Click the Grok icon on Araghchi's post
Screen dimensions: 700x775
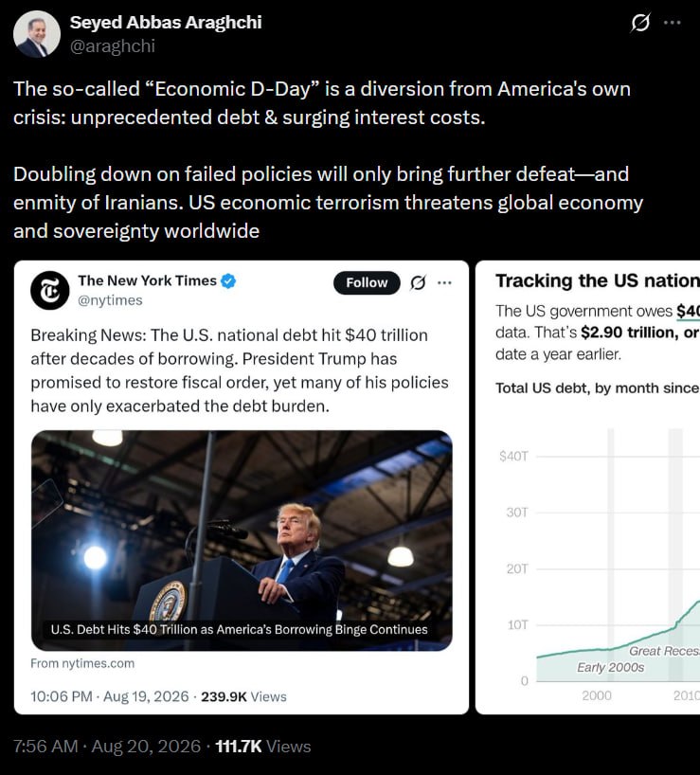click(640, 23)
